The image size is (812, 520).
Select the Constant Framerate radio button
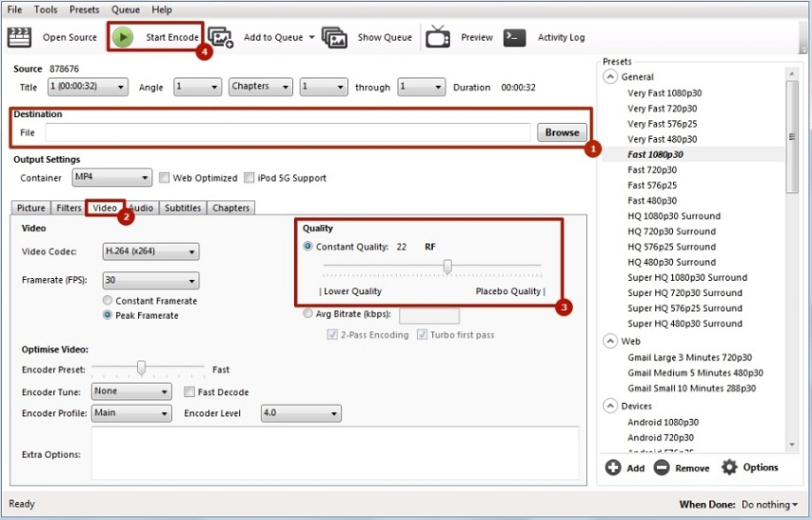pos(108,301)
